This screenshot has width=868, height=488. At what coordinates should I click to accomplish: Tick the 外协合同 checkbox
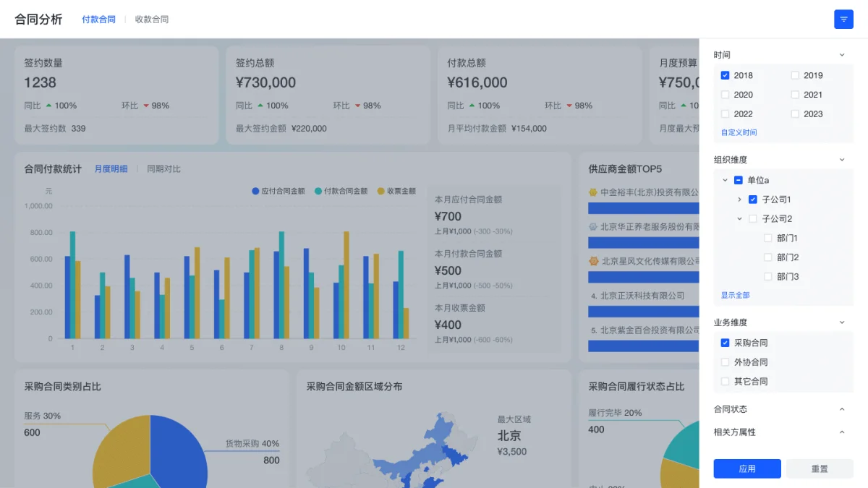(726, 362)
